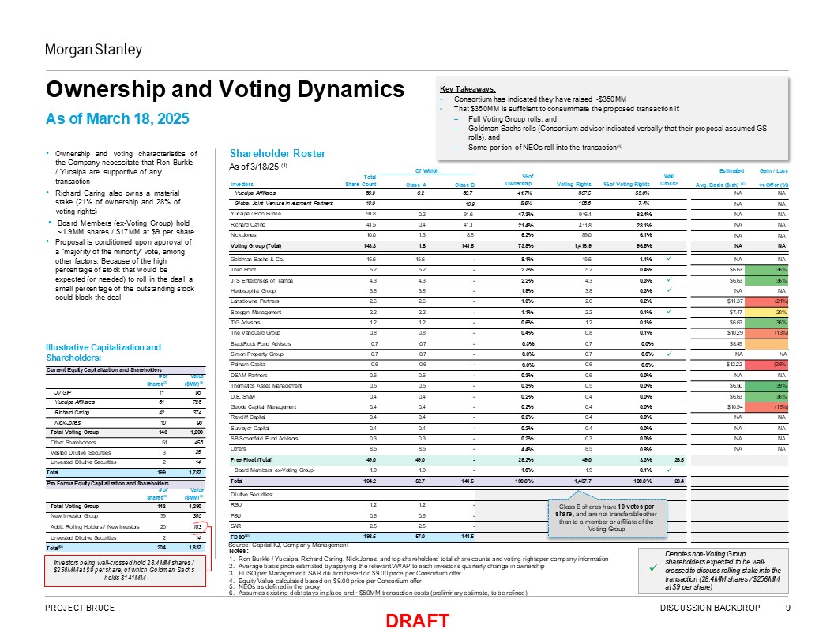Select the "SB Schonfeld Fund Advisors" investor name
The image size is (834, 644).
(264, 438)
